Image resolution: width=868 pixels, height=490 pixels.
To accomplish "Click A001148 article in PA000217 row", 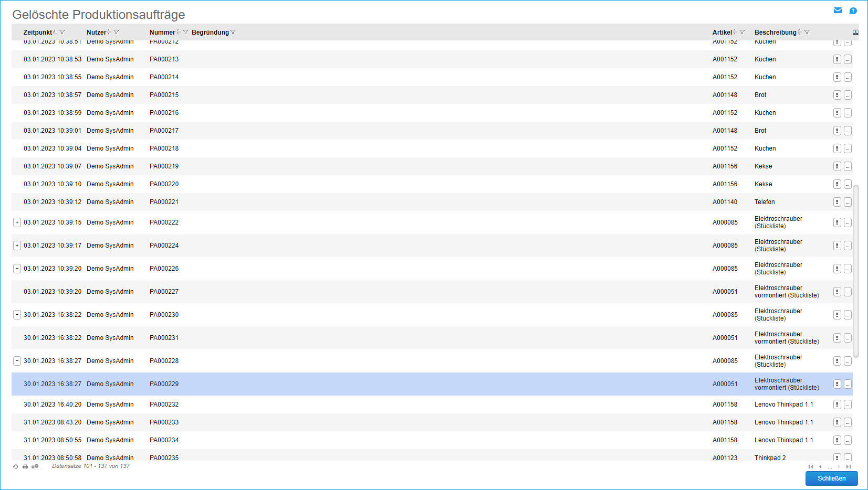I will click(725, 131).
